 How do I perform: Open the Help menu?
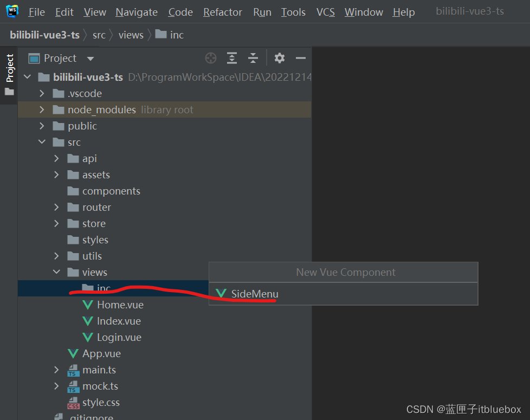point(404,12)
